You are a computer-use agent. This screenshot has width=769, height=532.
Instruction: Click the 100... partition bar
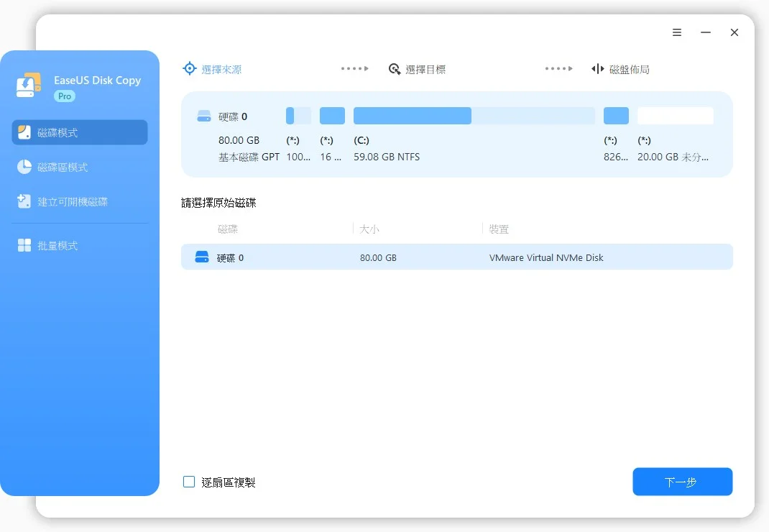298,116
